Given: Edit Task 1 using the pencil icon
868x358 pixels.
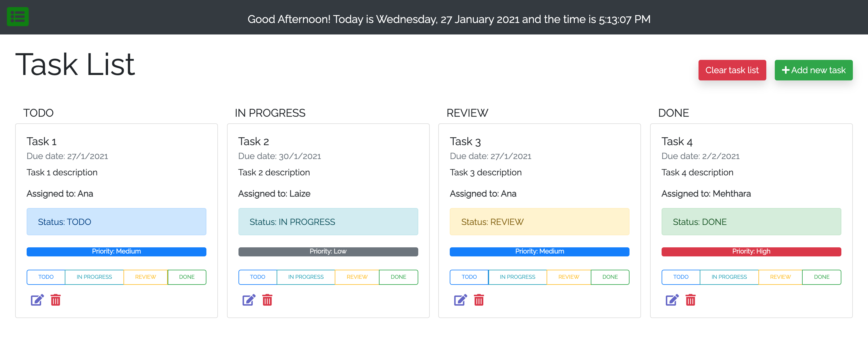Looking at the screenshot, I should pyautogui.click(x=37, y=300).
